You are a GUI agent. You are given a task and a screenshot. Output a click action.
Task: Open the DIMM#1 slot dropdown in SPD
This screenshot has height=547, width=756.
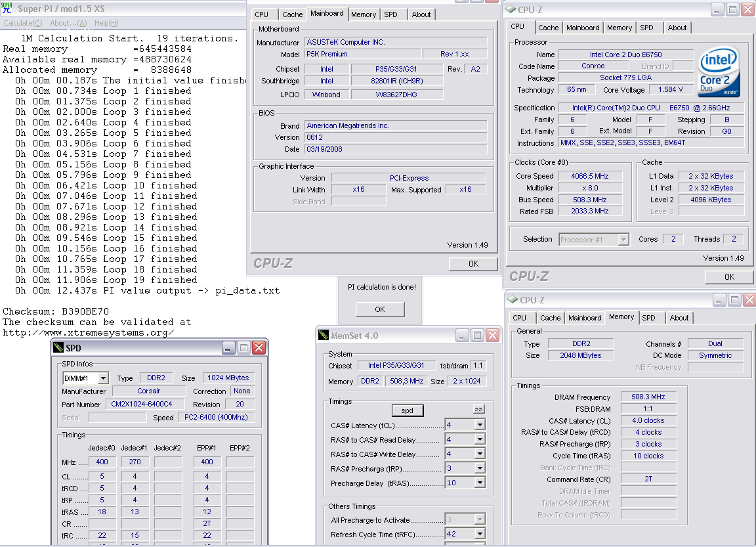(x=103, y=378)
